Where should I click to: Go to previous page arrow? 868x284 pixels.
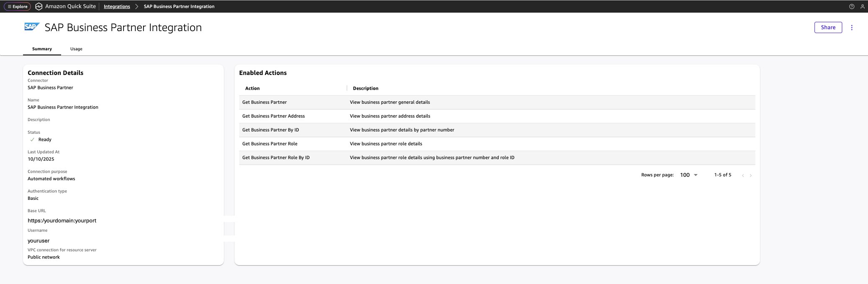tap(742, 176)
